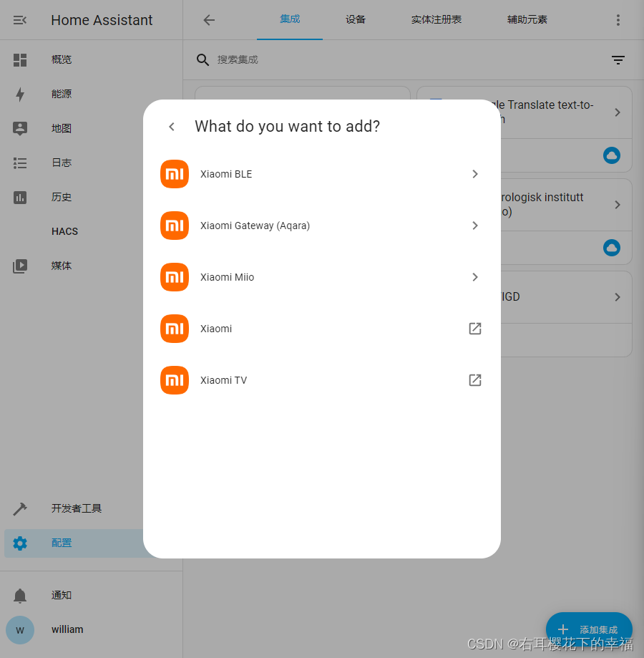This screenshot has height=658, width=644.
Task: Expand Xiaomi Gateway (Aqara) chevron
Action: [x=474, y=226]
